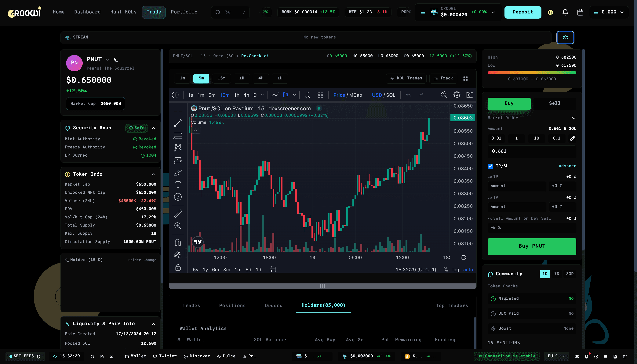Open the Portfolio menu item

tap(184, 12)
